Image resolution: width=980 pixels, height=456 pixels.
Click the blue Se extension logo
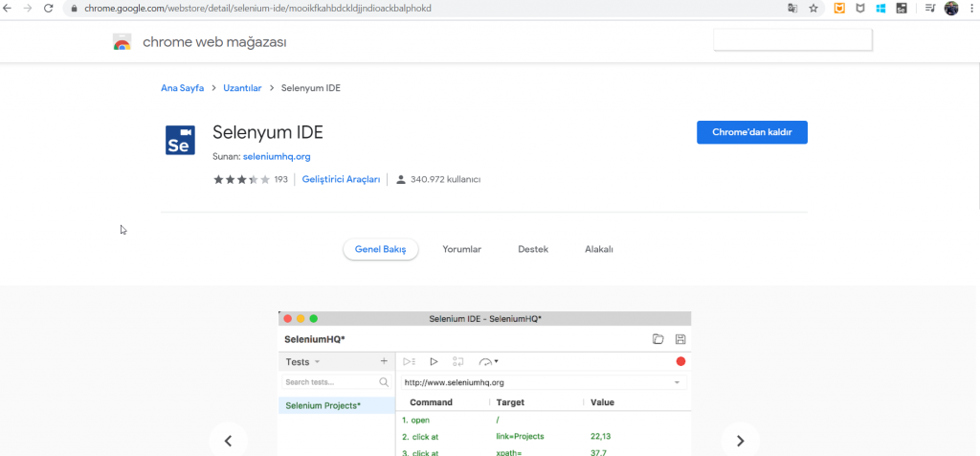[x=180, y=140]
